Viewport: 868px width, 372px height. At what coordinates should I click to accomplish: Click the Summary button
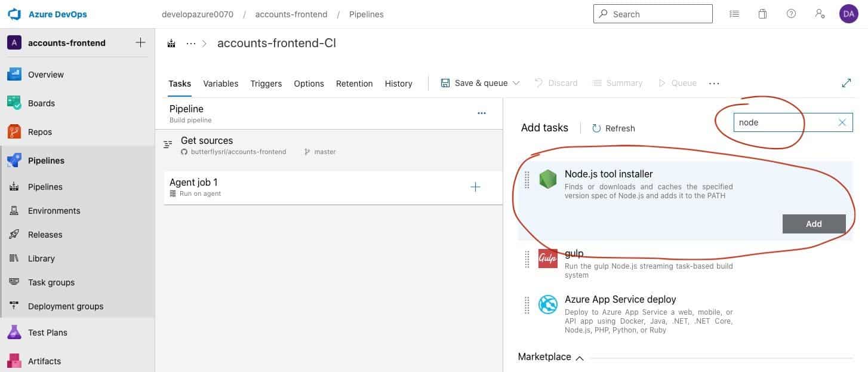pyautogui.click(x=617, y=83)
